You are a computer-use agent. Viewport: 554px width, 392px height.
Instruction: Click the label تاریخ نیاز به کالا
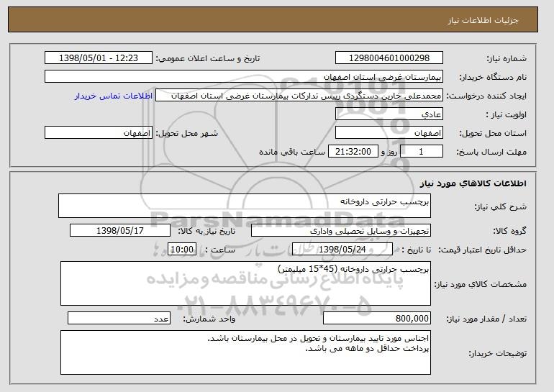[206, 231]
